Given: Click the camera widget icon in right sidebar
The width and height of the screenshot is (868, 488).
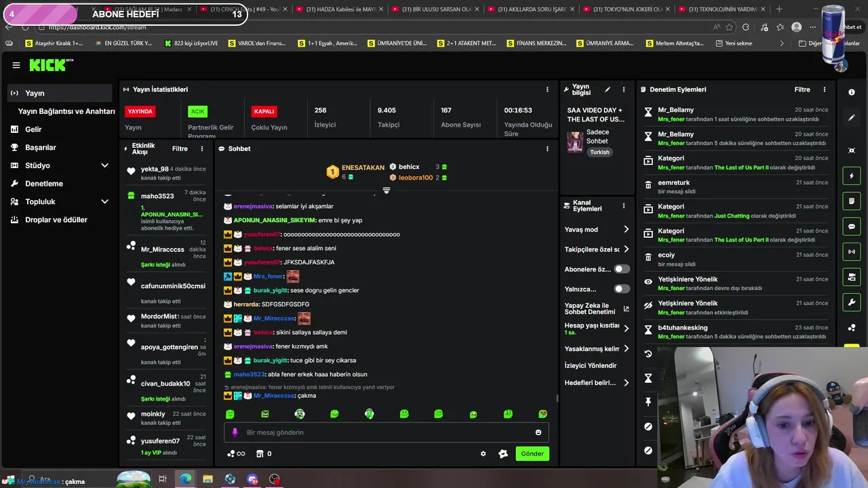Looking at the screenshot, I should coord(852,277).
